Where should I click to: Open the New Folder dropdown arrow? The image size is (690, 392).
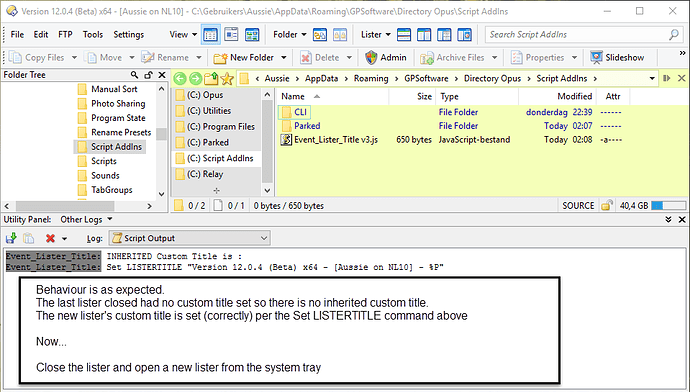tap(283, 58)
